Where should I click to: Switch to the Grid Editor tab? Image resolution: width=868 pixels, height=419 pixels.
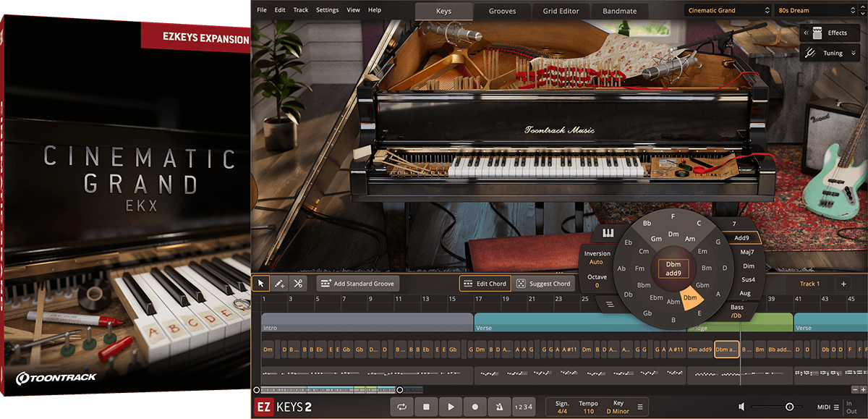561,11
